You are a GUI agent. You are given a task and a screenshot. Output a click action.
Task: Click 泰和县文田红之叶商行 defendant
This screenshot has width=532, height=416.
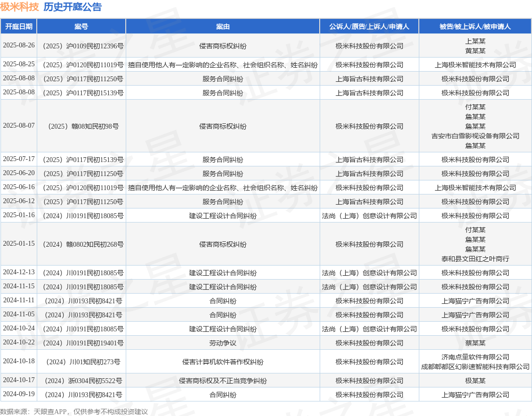(x=475, y=259)
